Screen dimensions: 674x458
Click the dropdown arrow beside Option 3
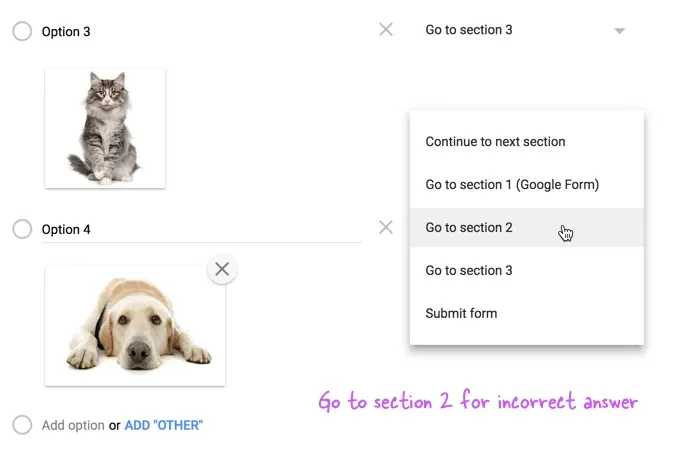point(619,31)
